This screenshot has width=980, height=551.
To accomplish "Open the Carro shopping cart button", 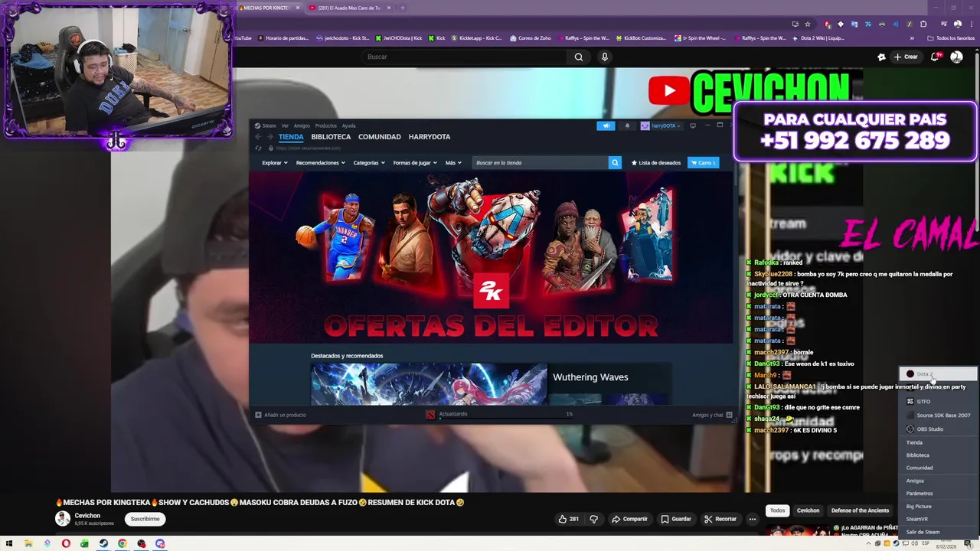I will point(704,163).
